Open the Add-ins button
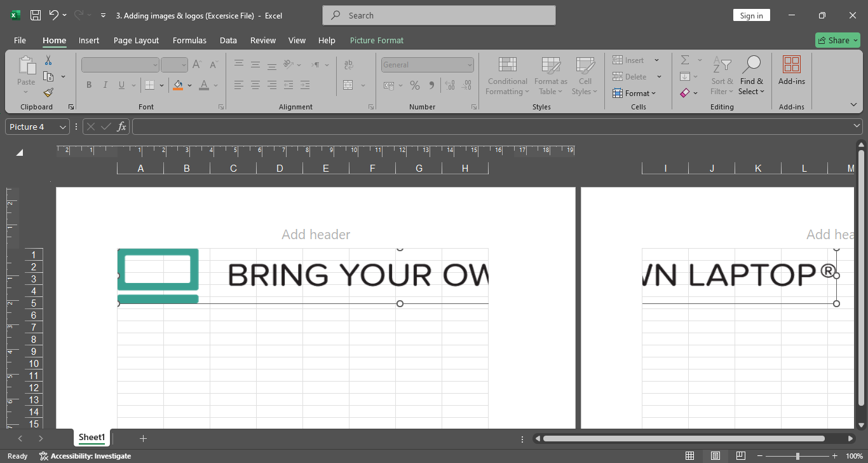The height and width of the screenshot is (463, 868). pyautogui.click(x=792, y=71)
